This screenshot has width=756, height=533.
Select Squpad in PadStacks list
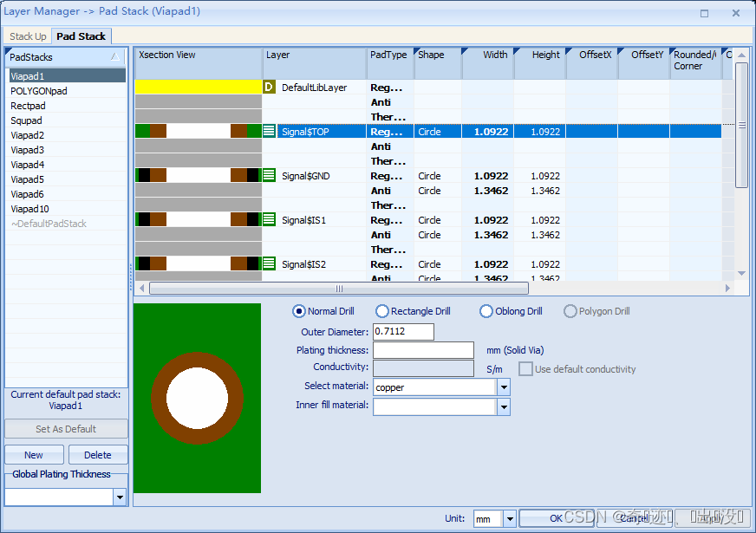click(x=67, y=120)
